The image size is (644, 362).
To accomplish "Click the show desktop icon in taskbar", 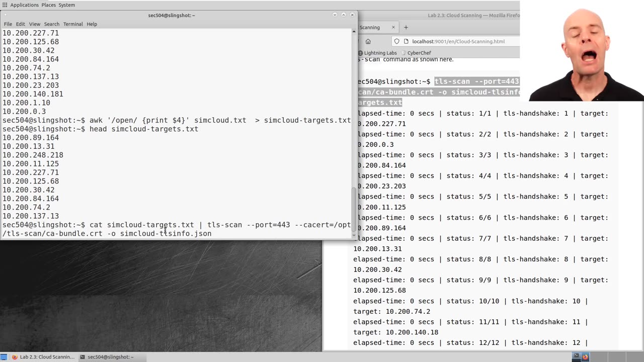I will pos(4,357).
